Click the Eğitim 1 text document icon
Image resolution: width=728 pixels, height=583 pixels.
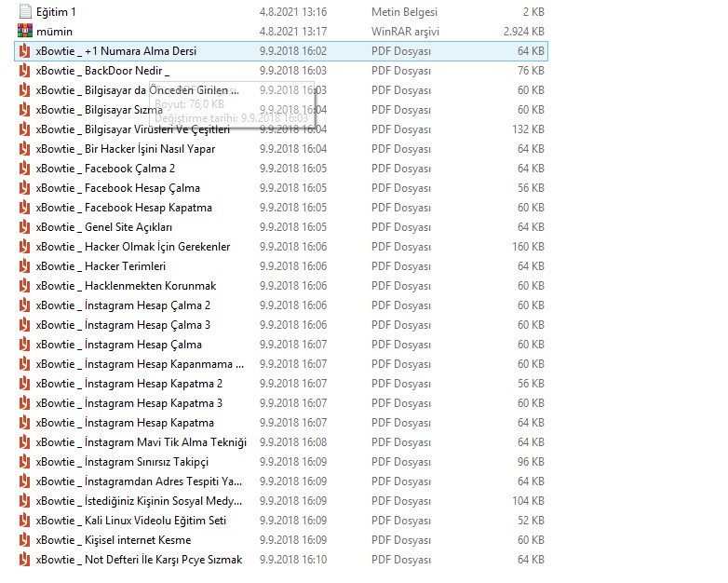tap(25, 12)
